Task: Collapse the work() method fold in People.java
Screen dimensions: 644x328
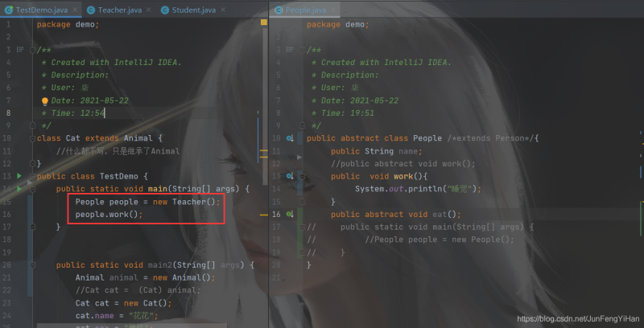Action: pos(303,176)
